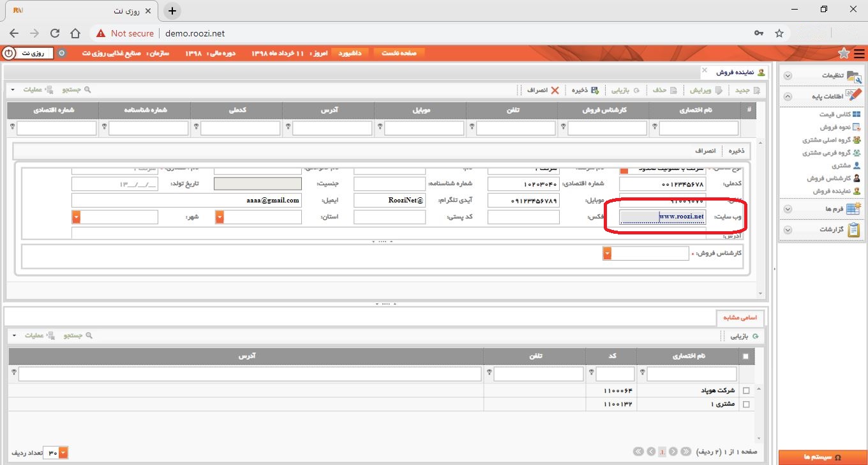Click the جدید toolbar button
The width and height of the screenshot is (868, 465).
747,91
